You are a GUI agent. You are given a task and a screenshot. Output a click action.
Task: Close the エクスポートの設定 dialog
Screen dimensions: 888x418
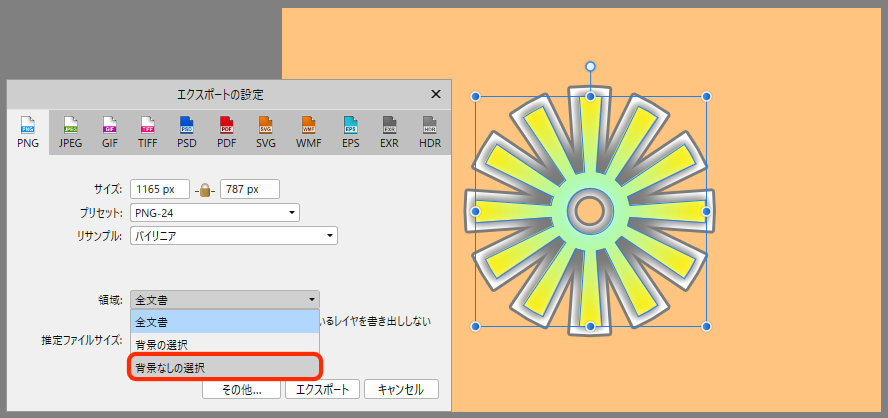pos(436,94)
